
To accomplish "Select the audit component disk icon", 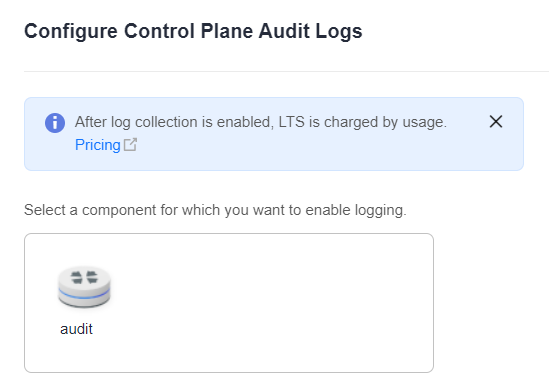I will point(84,287).
